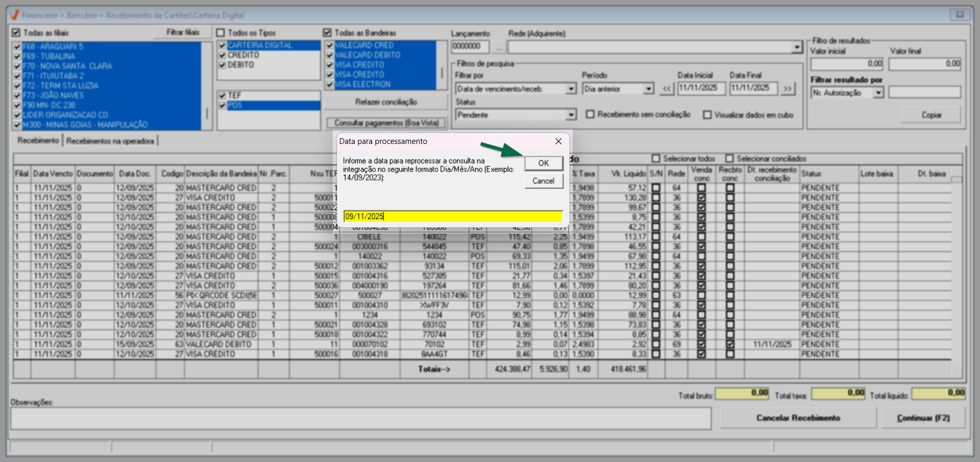Toggle the Todas as filiais checkbox
Image resolution: width=980 pixels, height=462 pixels.
pos(16,33)
